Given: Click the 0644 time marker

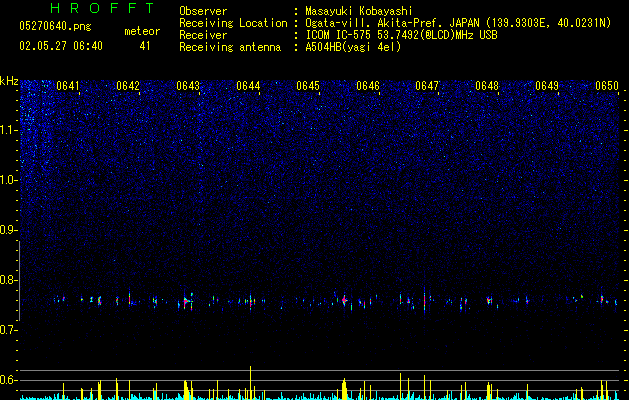Looking at the screenshot, I should (x=248, y=86).
